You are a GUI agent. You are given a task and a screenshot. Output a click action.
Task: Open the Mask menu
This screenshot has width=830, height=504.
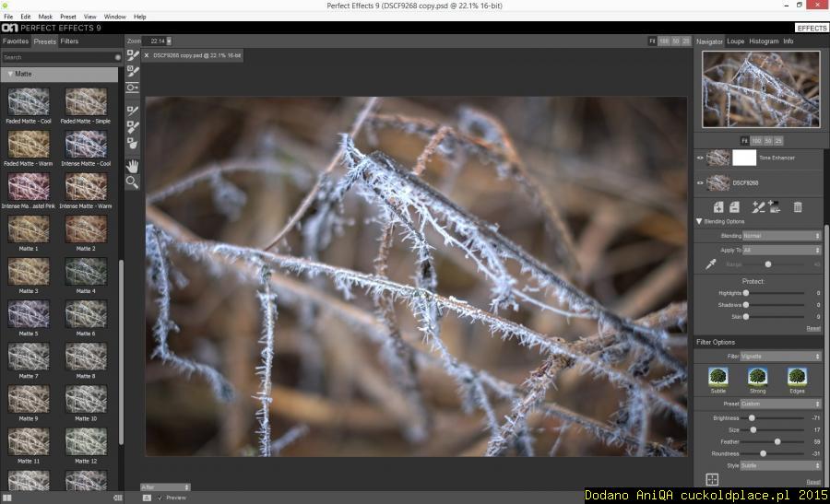(44, 17)
